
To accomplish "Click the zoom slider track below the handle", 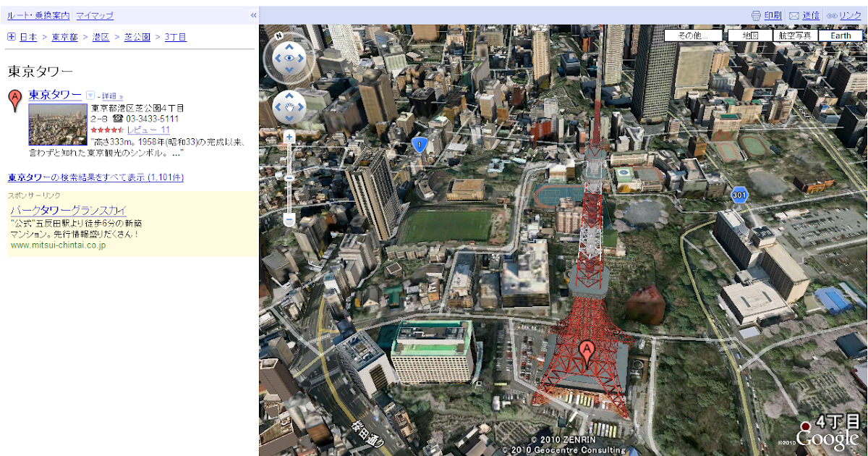I will [289, 197].
